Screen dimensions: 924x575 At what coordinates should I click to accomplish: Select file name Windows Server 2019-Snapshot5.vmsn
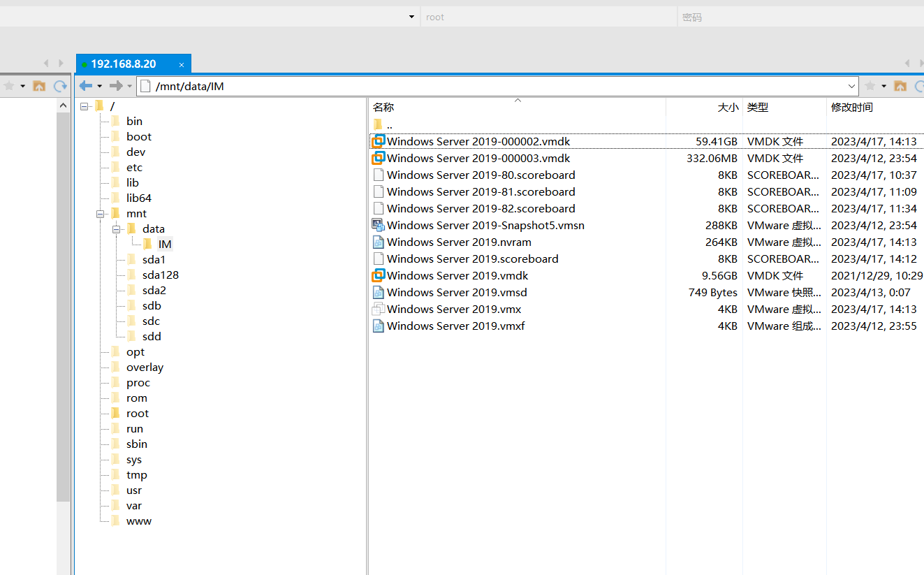tap(485, 225)
